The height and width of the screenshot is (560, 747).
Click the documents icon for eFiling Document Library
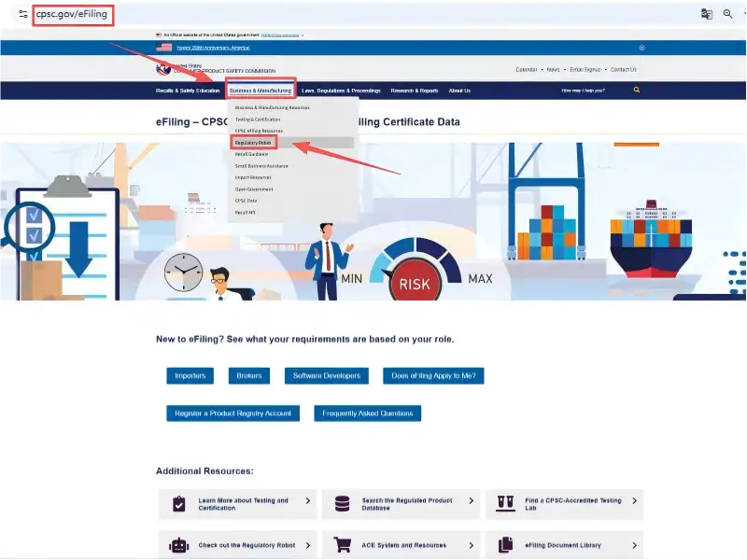click(505, 545)
